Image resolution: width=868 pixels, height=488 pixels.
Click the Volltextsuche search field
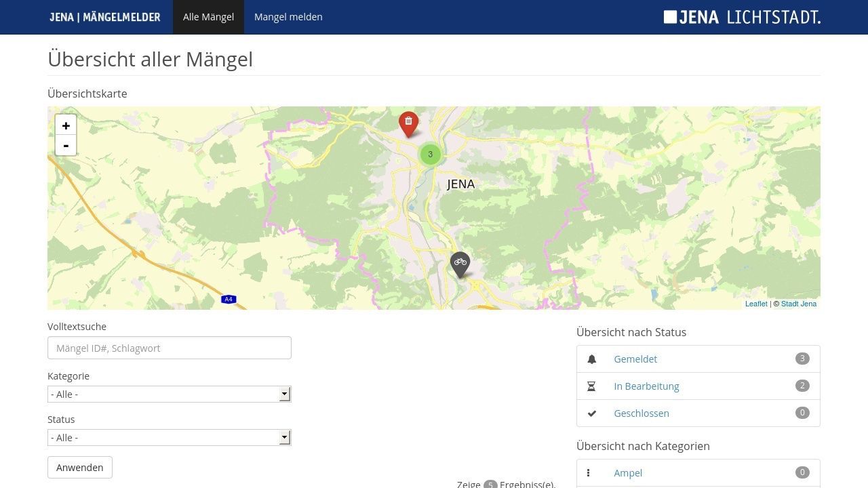pos(169,348)
